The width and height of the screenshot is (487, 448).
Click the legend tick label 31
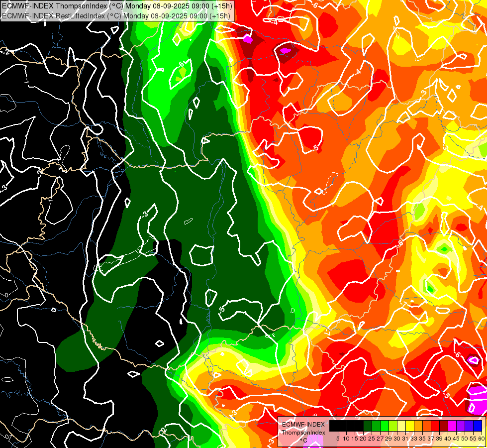tap(405, 439)
